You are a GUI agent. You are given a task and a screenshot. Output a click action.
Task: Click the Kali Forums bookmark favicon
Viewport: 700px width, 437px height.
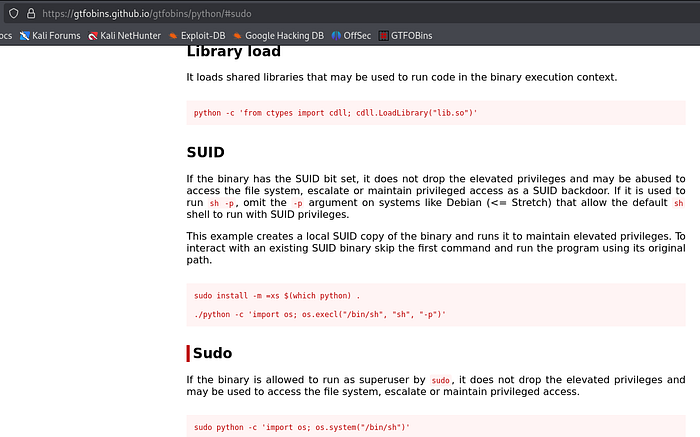(25, 36)
